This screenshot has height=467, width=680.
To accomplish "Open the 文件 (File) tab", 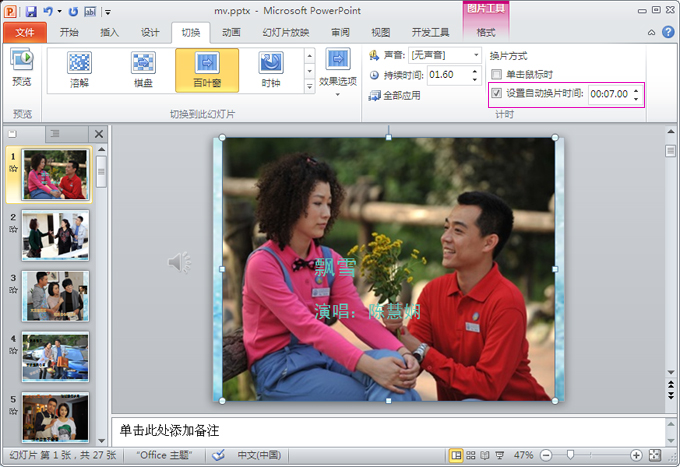I will coord(25,33).
